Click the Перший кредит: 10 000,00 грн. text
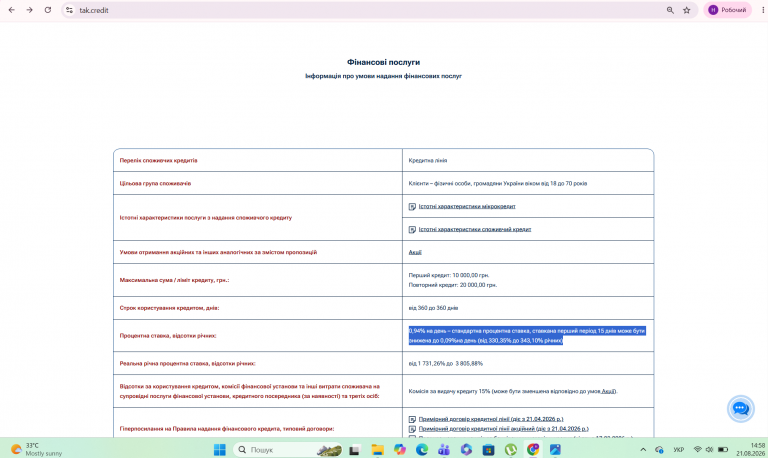Viewport: 768px width, 458px height. tap(449, 275)
